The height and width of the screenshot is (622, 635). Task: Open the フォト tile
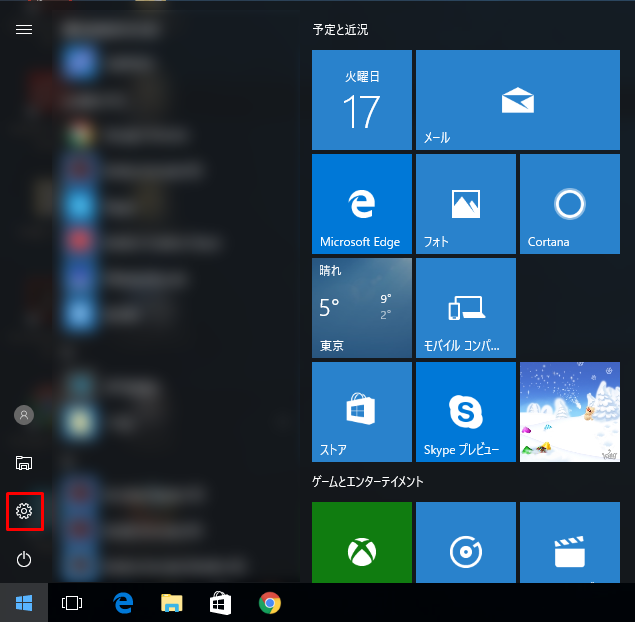tap(466, 204)
